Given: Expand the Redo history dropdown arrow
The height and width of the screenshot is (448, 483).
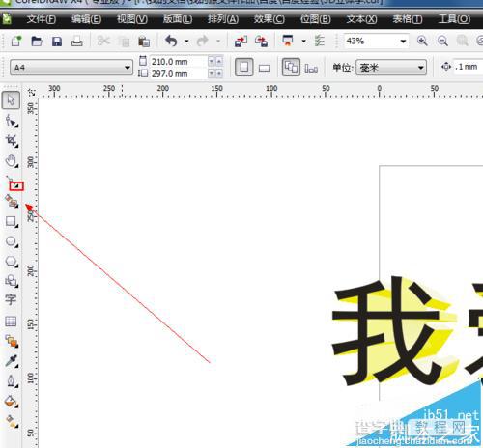Looking at the screenshot, I should 218,42.
